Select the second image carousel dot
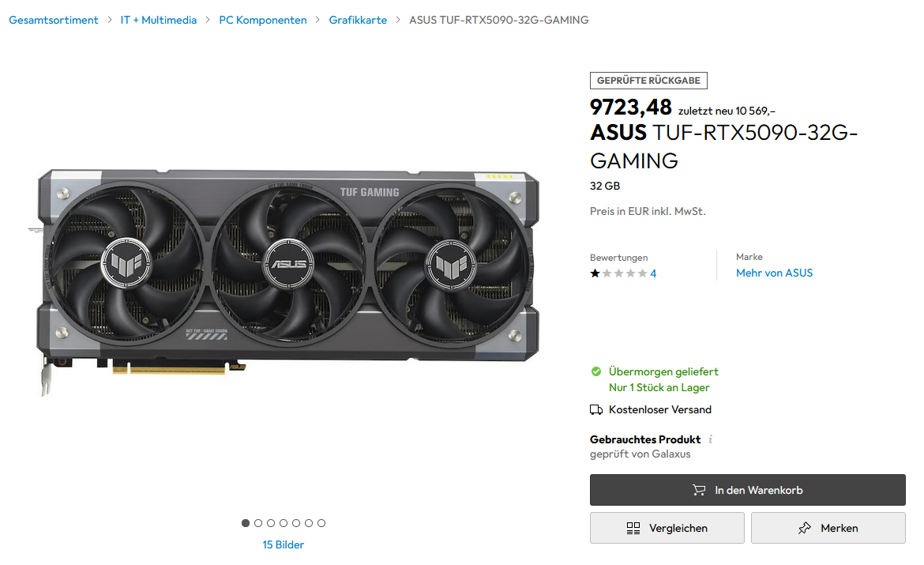This screenshot has height=565, width=924. [x=258, y=523]
